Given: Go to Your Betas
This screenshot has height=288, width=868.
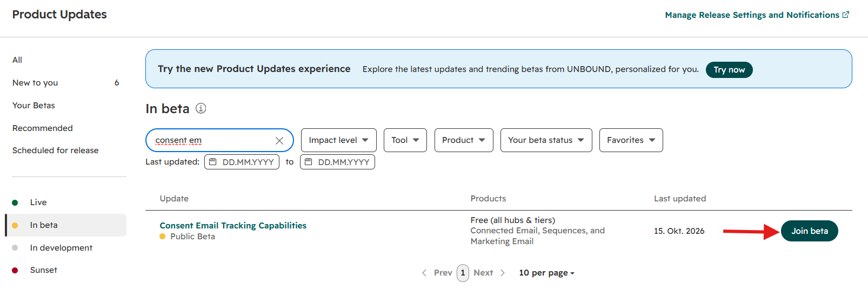Looking at the screenshot, I should 34,106.
